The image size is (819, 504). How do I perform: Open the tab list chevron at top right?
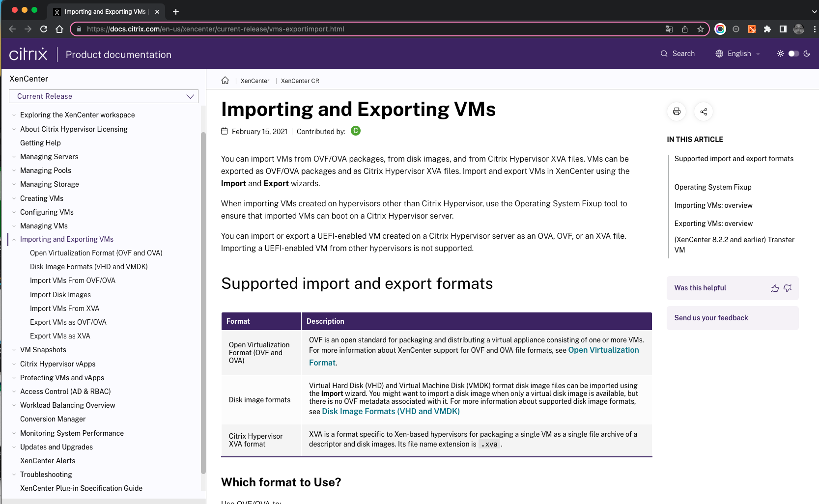pos(814,12)
